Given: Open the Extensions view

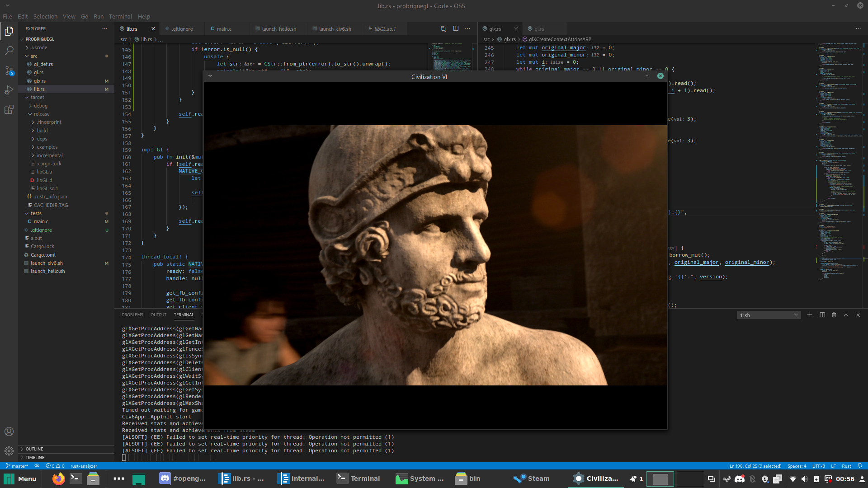Looking at the screenshot, I should pos(9,110).
